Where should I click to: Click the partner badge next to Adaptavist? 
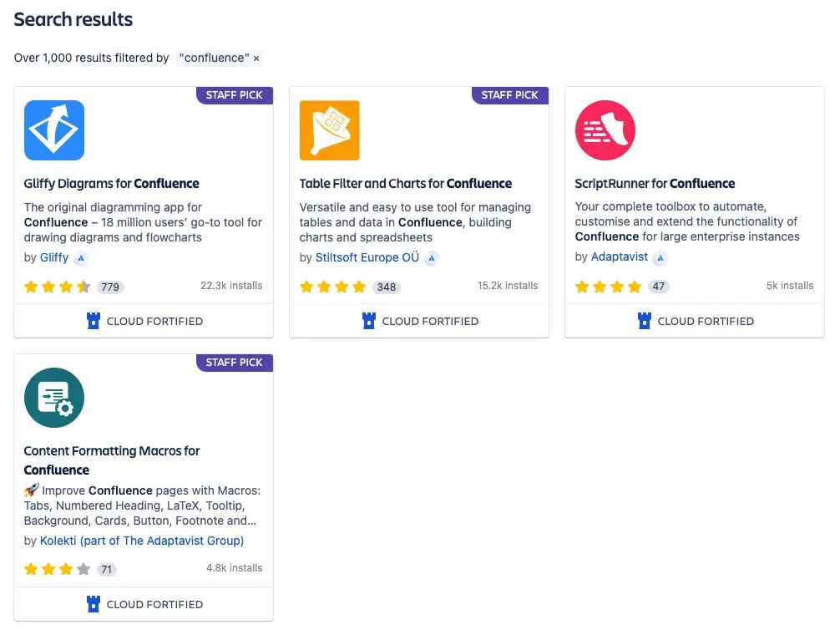tap(660, 257)
